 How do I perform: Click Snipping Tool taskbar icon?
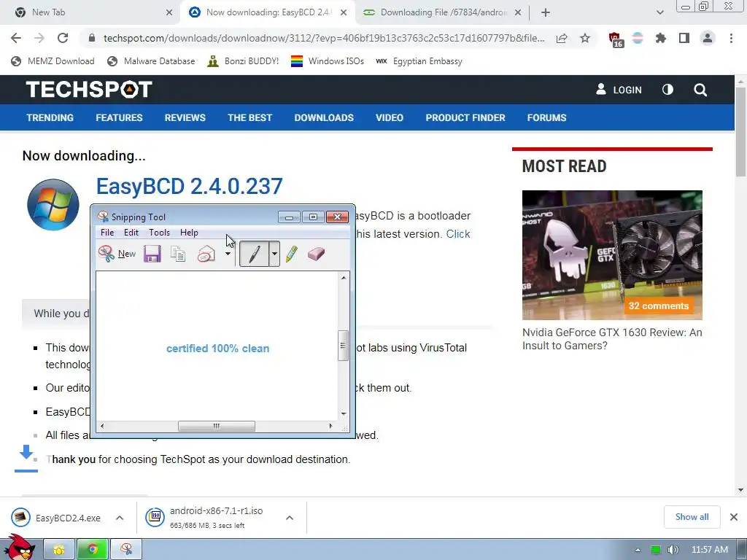[x=126, y=550]
